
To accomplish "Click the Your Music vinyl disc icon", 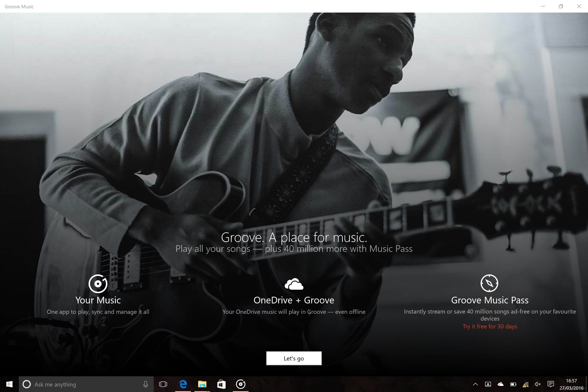I will (98, 283).
